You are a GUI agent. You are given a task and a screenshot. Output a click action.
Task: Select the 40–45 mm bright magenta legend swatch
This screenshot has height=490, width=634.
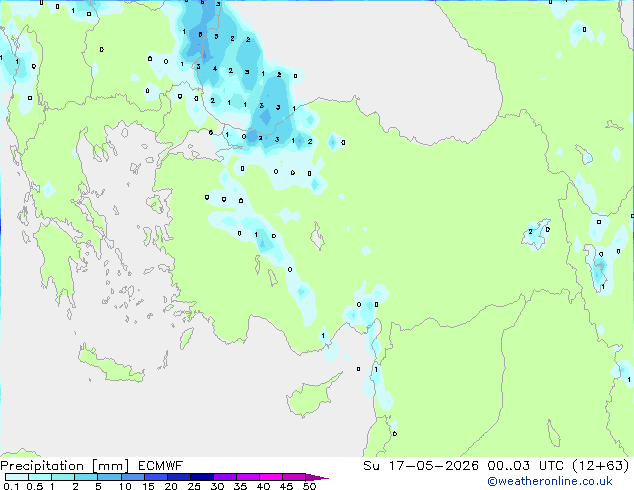click(271, 477)
